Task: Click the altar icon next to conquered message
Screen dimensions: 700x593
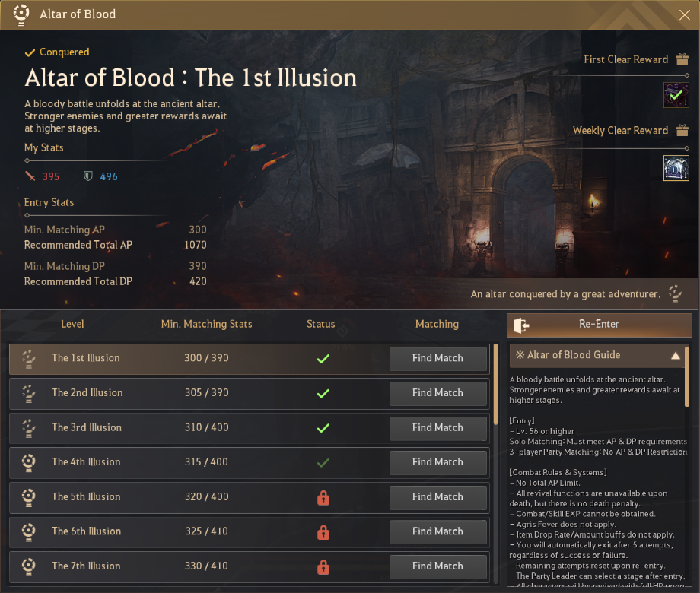Action: tap(674, 293)
